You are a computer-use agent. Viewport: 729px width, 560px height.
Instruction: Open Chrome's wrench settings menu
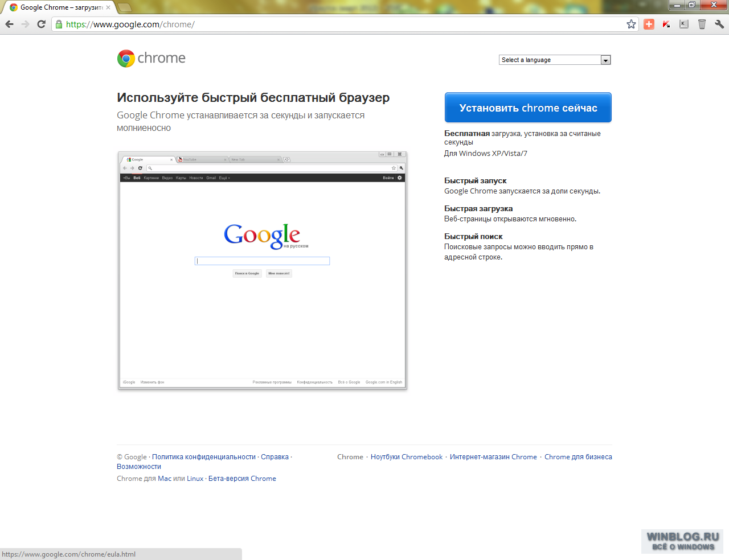[x=719, y=24]
